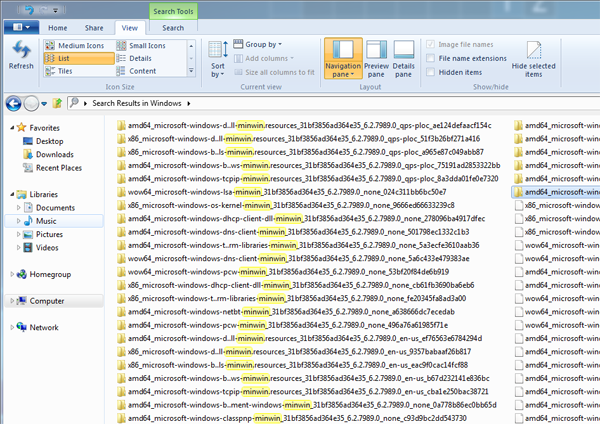
Task: Choose the List view option
Action: coord(79,58)
